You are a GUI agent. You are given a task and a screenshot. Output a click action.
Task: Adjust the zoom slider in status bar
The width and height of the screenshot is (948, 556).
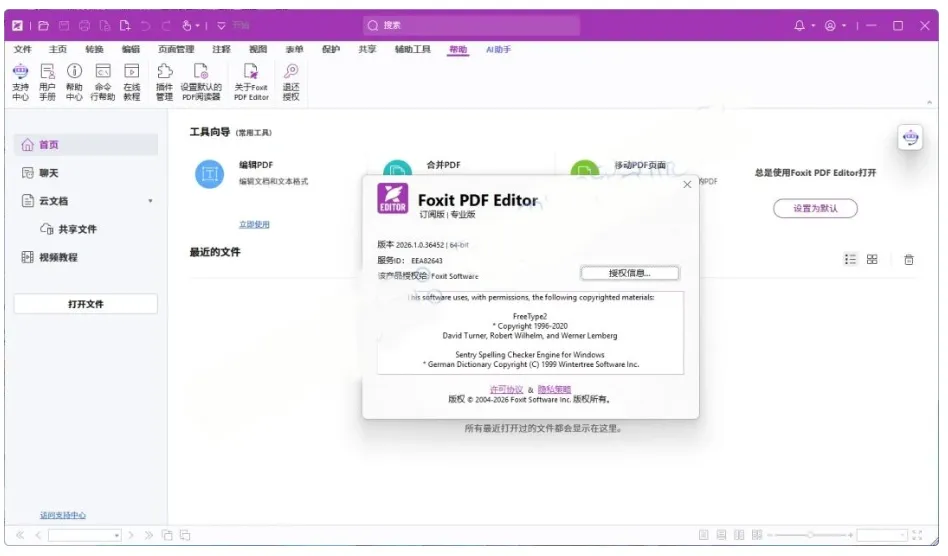pos(810,535)
